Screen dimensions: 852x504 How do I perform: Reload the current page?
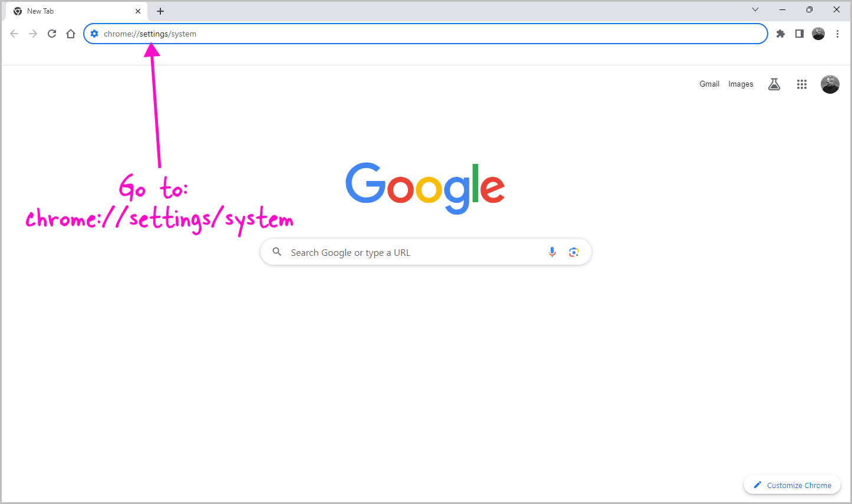pos(51,34)
